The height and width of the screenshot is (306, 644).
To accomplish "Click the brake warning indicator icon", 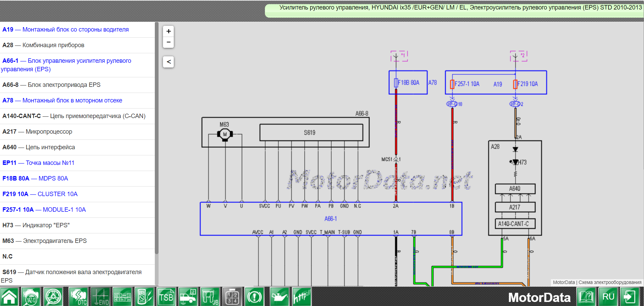I will [254, 297].
